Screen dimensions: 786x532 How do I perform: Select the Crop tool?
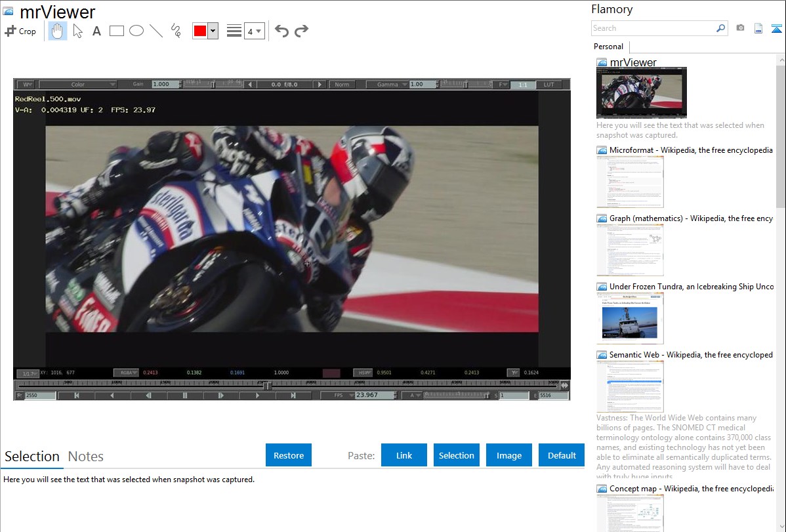(20, 31)
